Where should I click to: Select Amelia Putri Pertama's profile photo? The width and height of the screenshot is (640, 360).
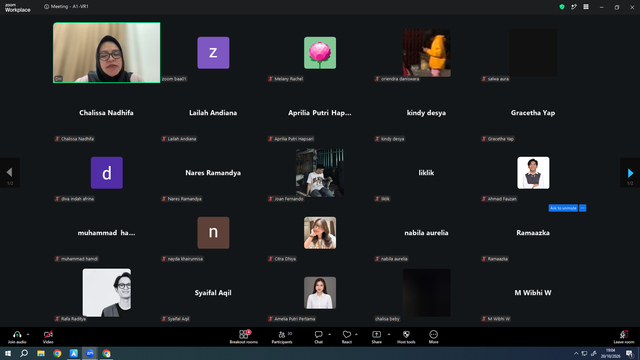(x=320, y=293)
